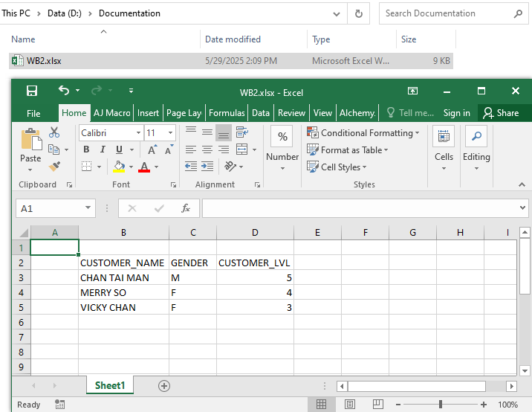Click the macro recording status bar icon

[x=59, y=405]
